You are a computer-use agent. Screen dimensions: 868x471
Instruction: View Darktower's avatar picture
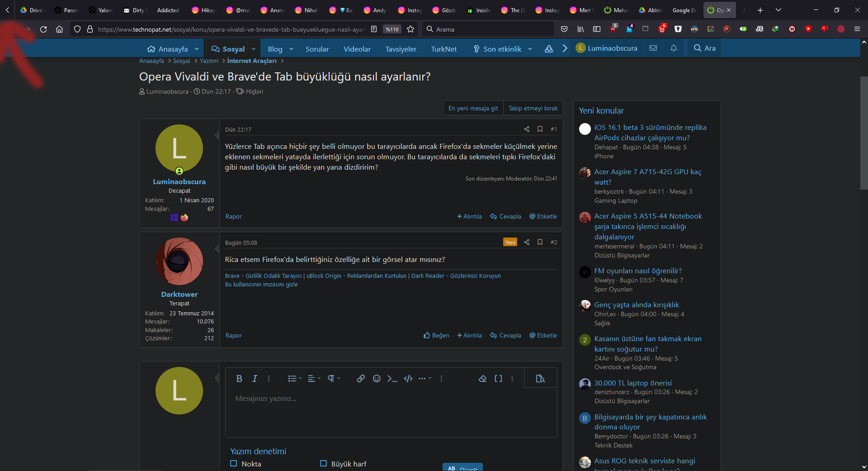click(x=179, y=261)
